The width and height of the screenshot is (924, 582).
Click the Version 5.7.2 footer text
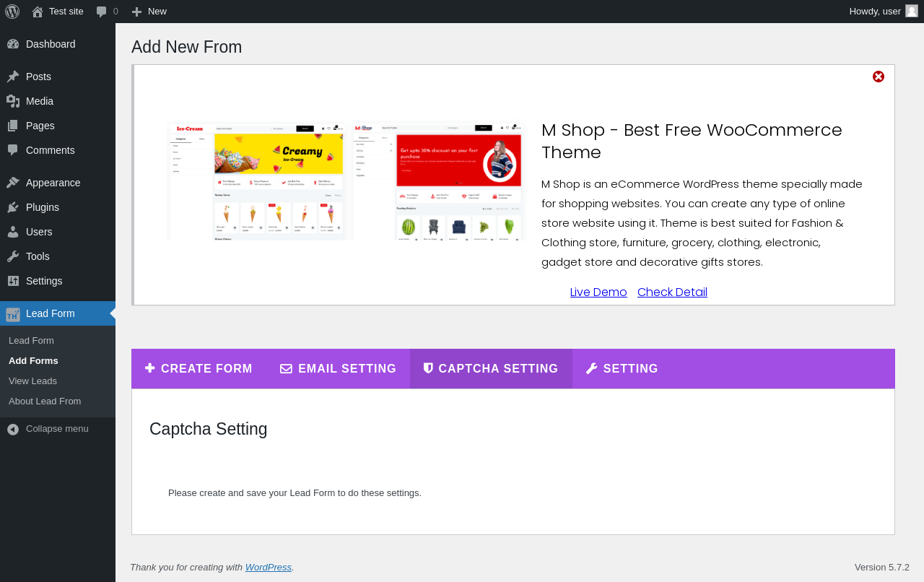(882, 568)
